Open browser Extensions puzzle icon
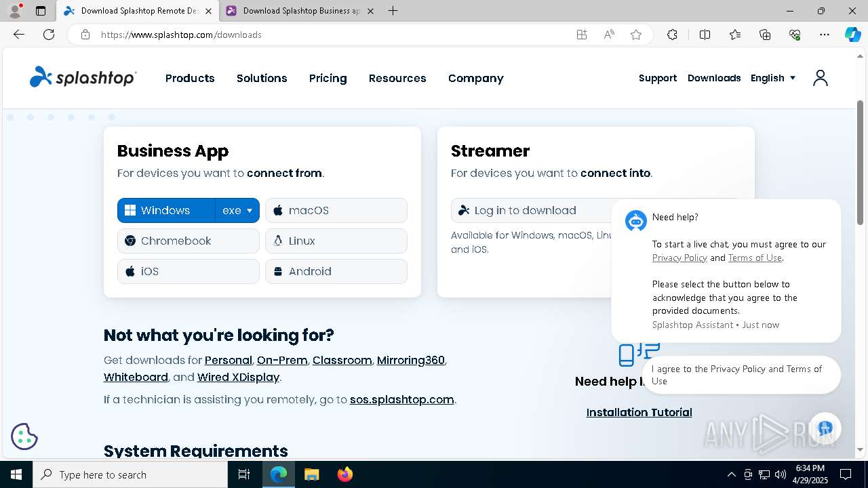Viewport: 868px width, 488px height. 672,35
